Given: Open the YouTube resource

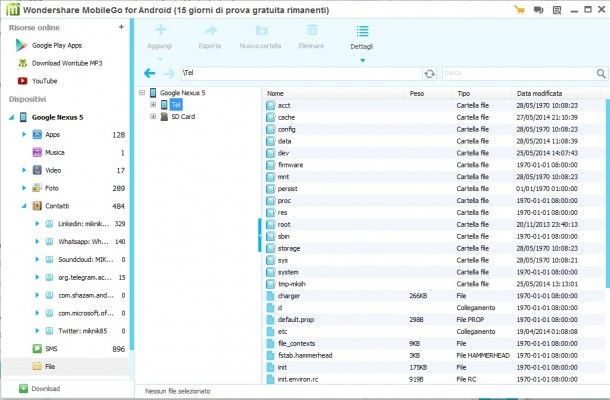Looking at the screenshot, I should click(x=37, y=81).
